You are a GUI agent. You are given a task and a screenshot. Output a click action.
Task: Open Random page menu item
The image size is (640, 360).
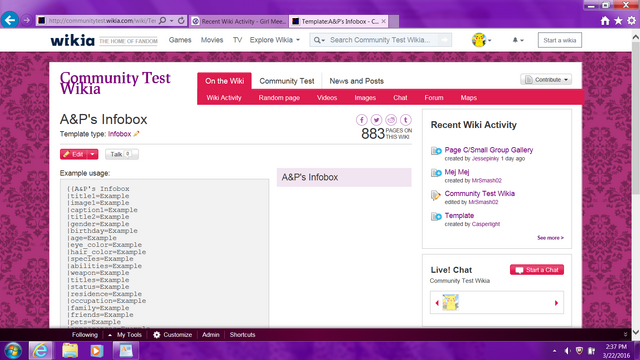(279, 98)
